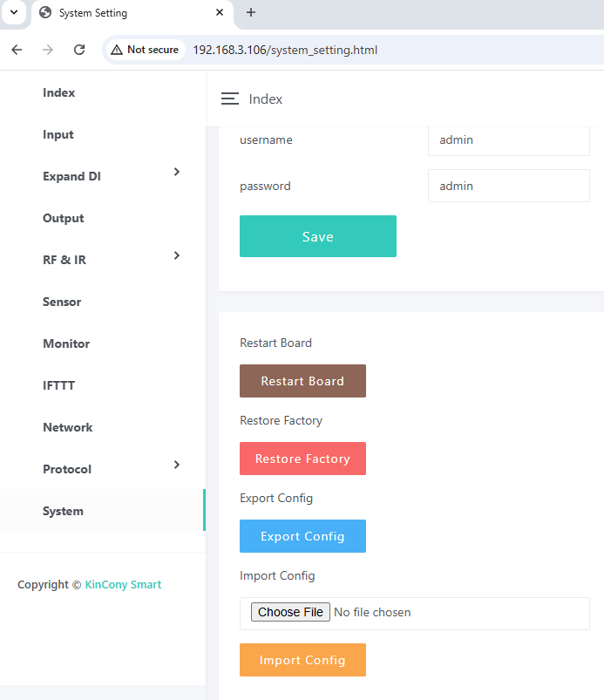Click the Index breadcrumb text in header

266,99
